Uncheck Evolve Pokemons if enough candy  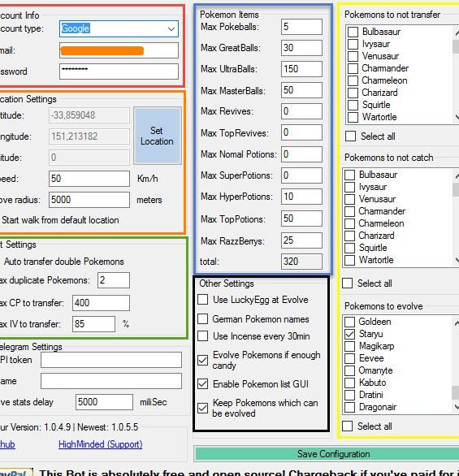202,360
